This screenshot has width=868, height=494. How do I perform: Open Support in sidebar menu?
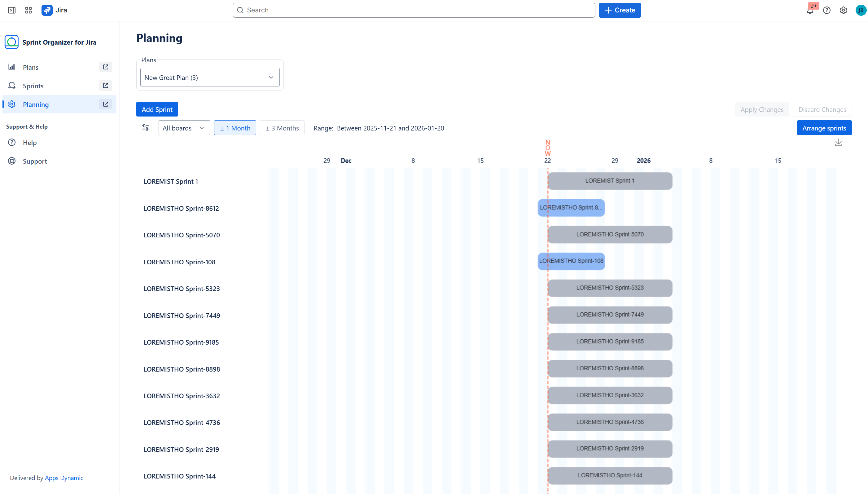(35, 161)
